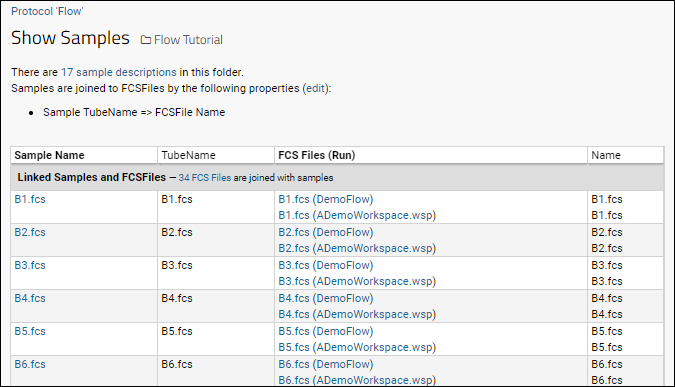675x387 pixels.
Task: Open B3.fcs (DemoFlow) file link
Action: [x=325, y=265]
